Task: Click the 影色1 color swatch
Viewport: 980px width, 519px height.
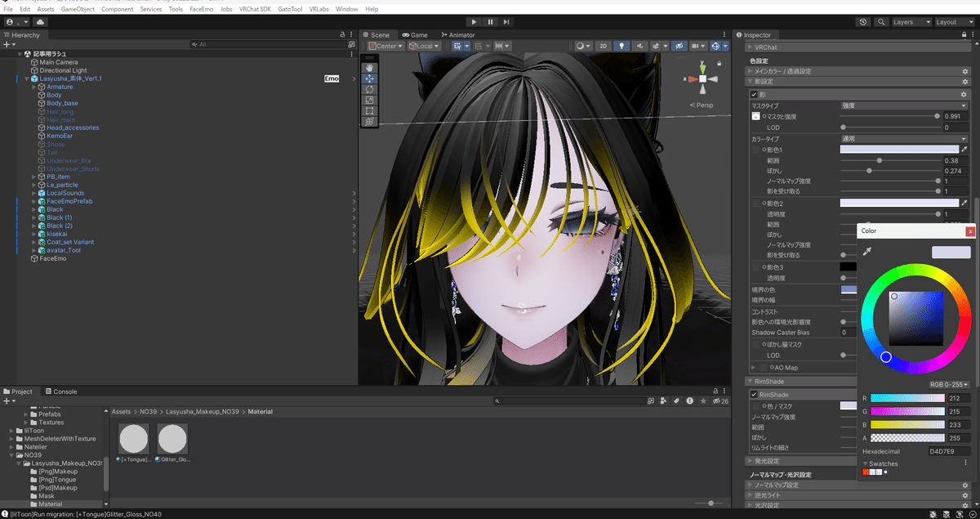Action: [x=899, y=150]
